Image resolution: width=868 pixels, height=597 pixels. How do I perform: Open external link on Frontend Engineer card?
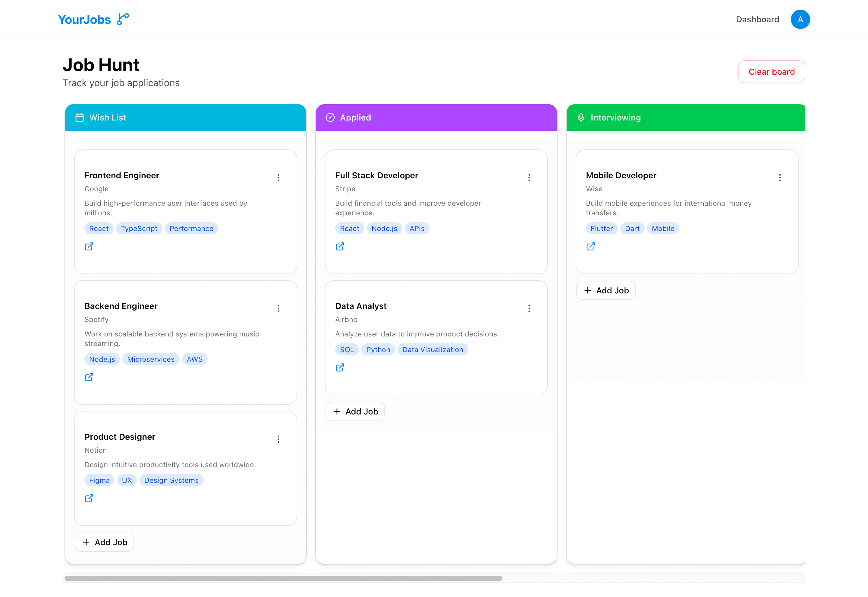pos(89,246)
